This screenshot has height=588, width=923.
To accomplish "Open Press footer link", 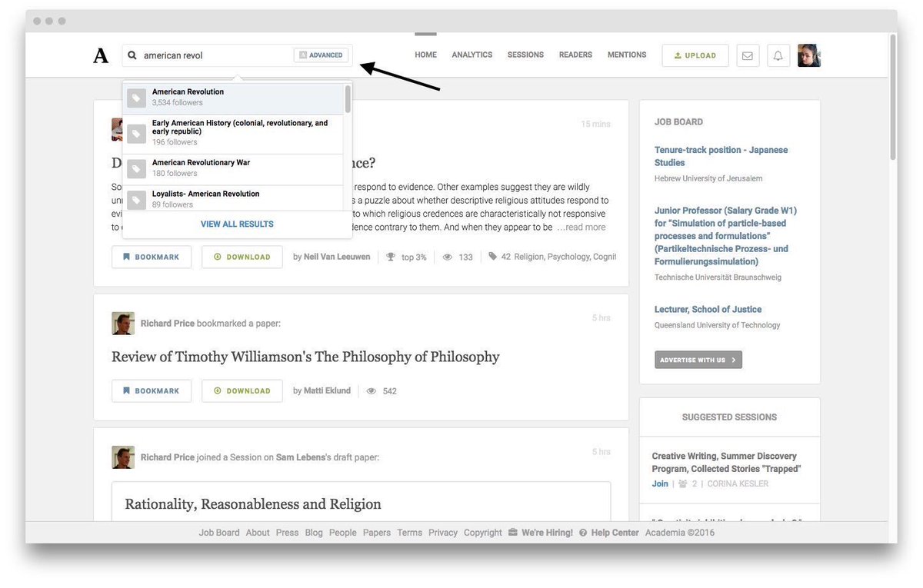I will 287,533.
